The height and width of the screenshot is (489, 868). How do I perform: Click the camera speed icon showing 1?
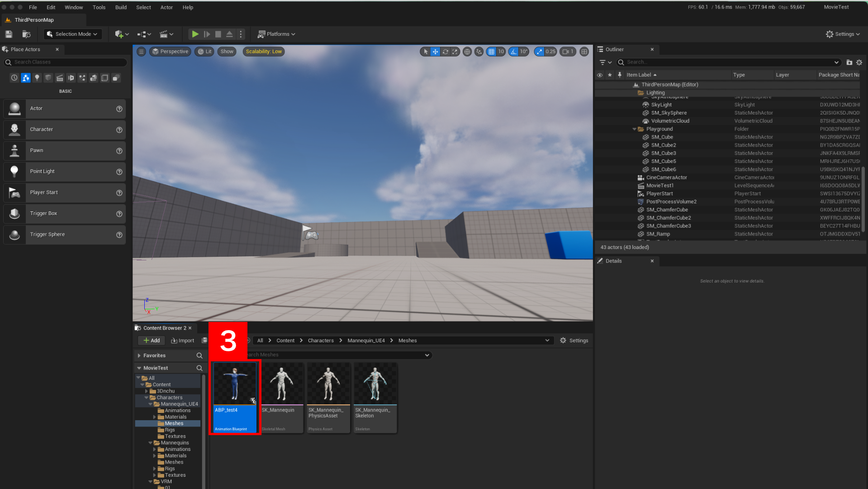[x=567, y=51]
